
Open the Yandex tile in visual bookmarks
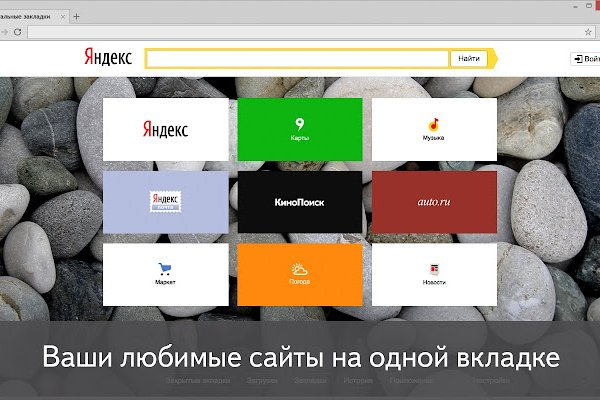pos(165,129)
